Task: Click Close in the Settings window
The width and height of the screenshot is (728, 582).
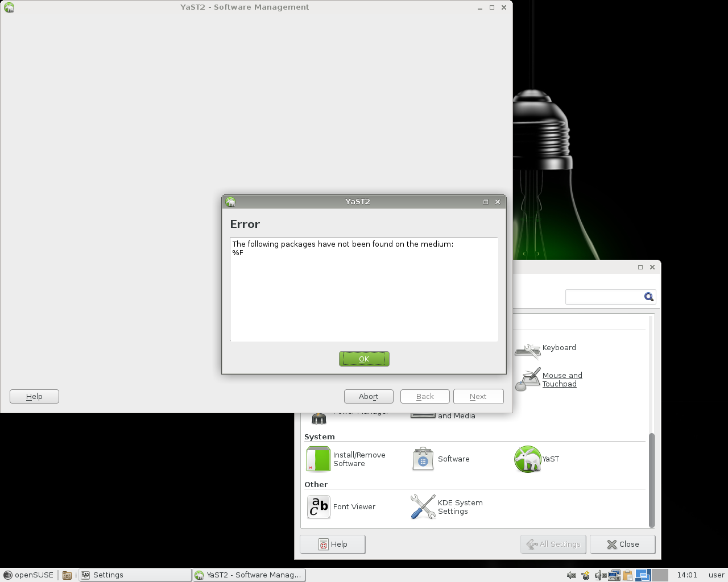Action: pos(623,544)
